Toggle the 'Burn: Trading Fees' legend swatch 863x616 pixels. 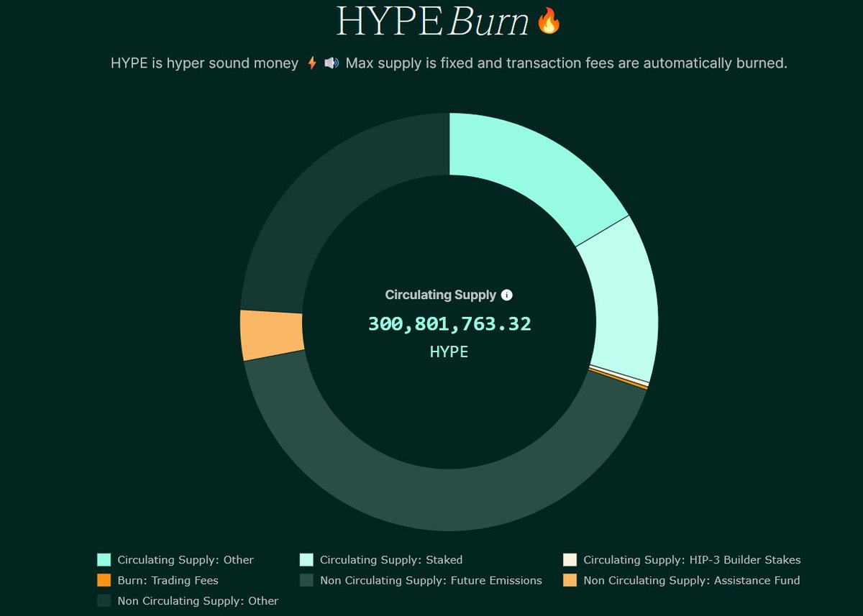104,580
